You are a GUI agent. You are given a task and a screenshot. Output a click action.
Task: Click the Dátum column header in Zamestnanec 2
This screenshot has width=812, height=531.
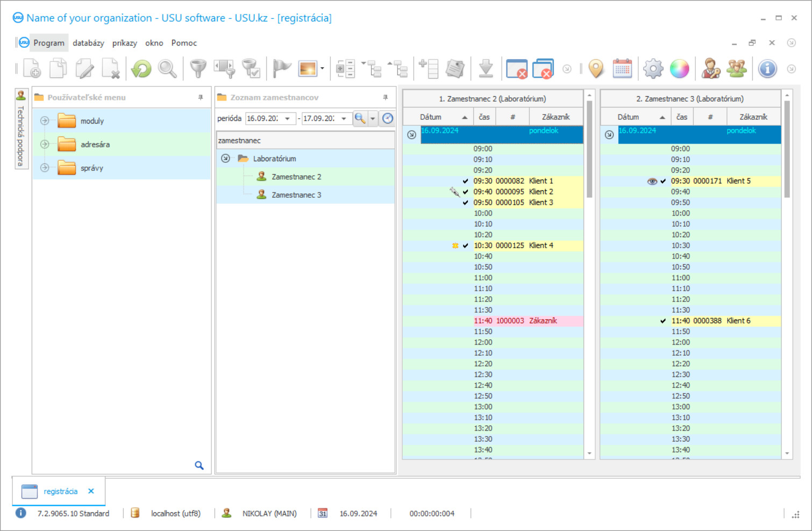pyautogui.click(x=431, y=117)
